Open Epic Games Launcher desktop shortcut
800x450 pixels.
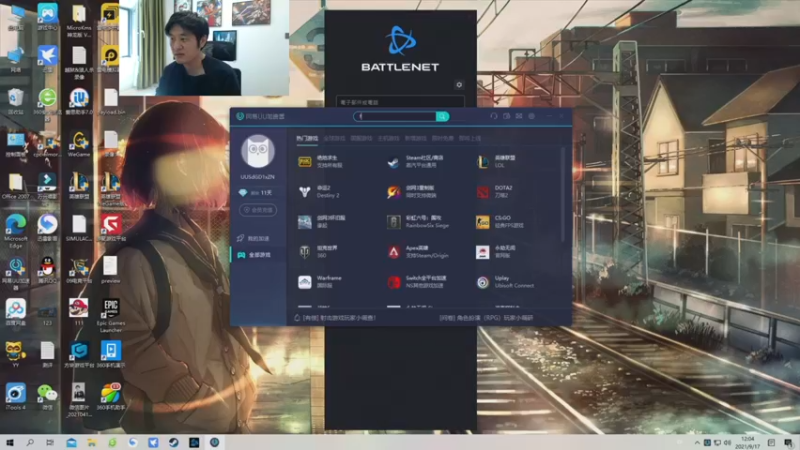click(111, 315)
